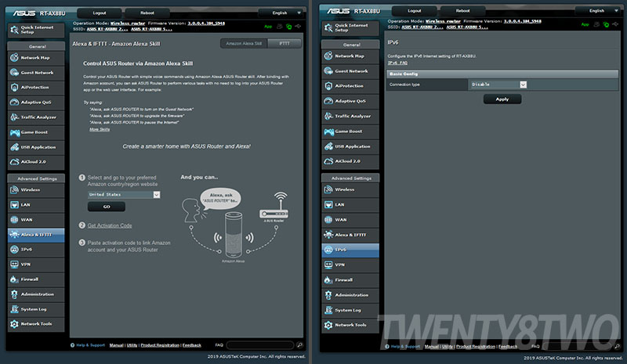Open Manual link in left window footer

[x=116, y=345]
